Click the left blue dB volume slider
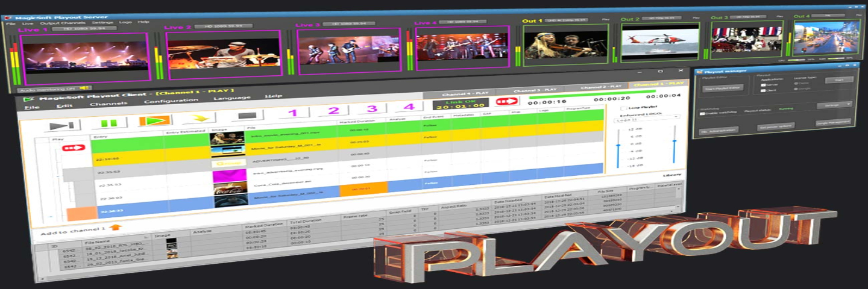 click(619, 148)
